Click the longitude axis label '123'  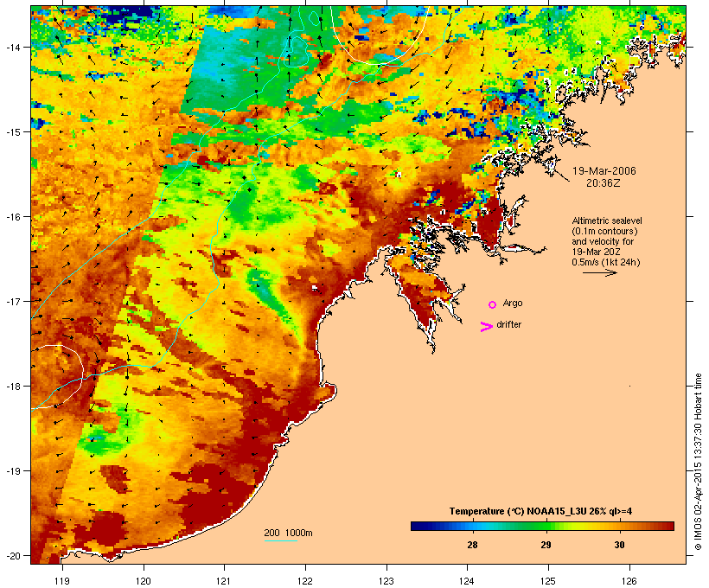[x=386, y=581]
